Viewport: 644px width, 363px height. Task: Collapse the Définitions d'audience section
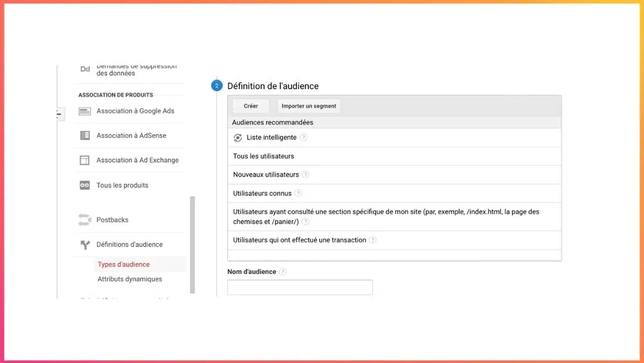[x=129, y=244]
